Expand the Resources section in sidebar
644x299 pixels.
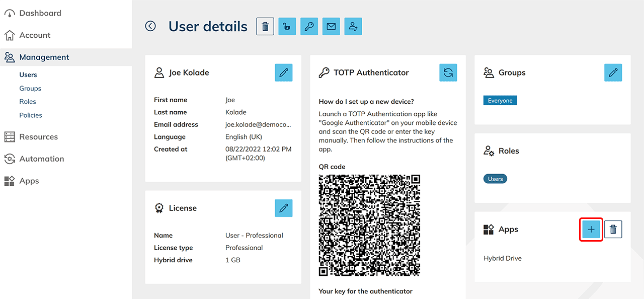38,137
